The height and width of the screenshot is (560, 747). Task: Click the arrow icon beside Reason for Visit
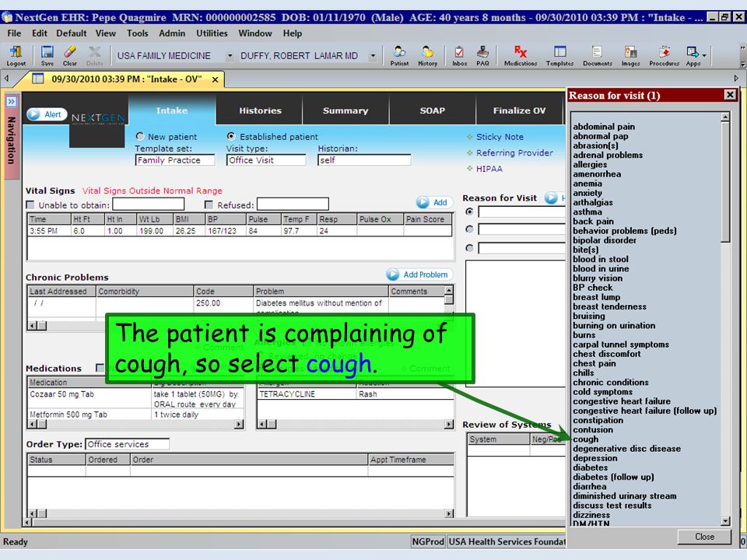pyautogui.click(x=551, y=198)
